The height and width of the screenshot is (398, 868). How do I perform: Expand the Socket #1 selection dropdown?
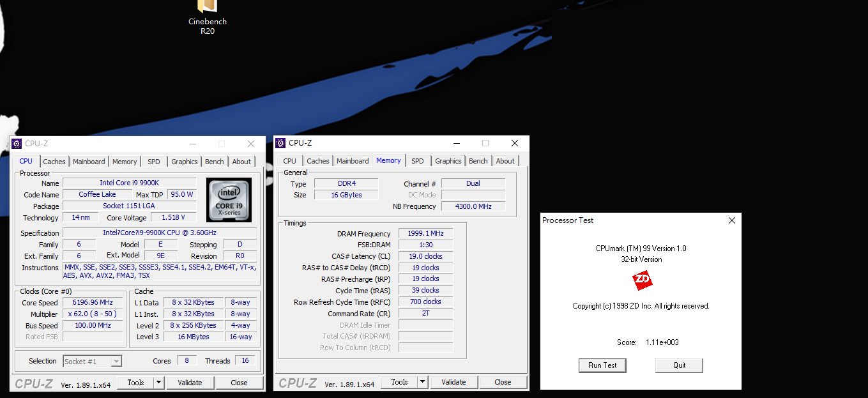click(x=116, y=362)
